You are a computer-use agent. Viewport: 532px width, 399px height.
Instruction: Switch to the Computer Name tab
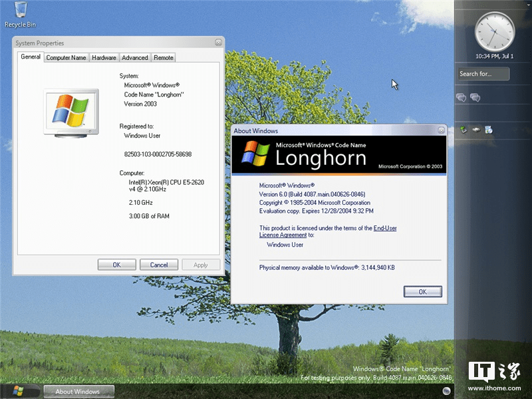[66, 57]
